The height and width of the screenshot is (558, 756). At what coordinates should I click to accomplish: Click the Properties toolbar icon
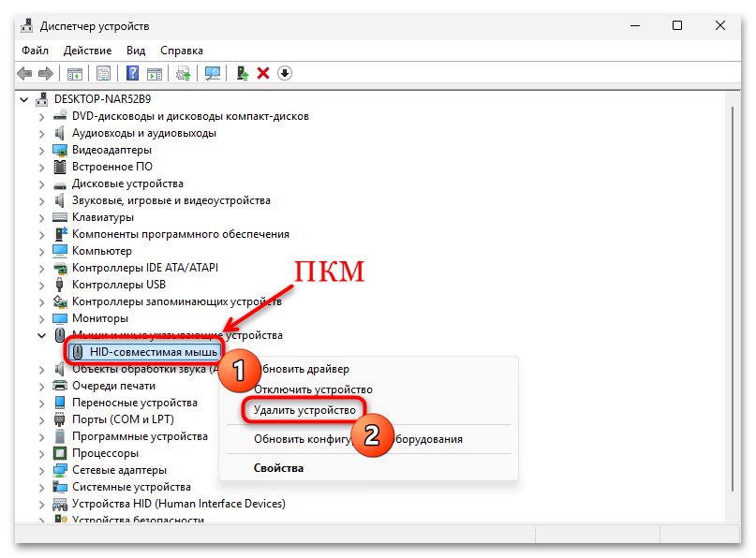pos(103,73)
